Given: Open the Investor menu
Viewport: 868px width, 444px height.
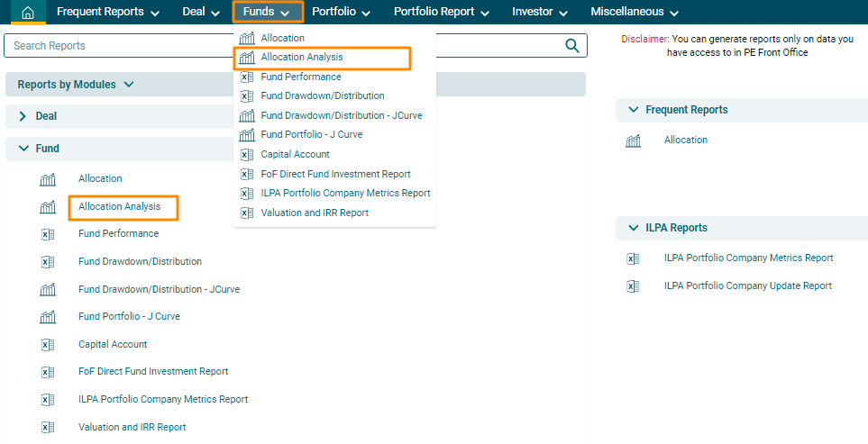Looking at the screenshot, I should coord(540,13).
